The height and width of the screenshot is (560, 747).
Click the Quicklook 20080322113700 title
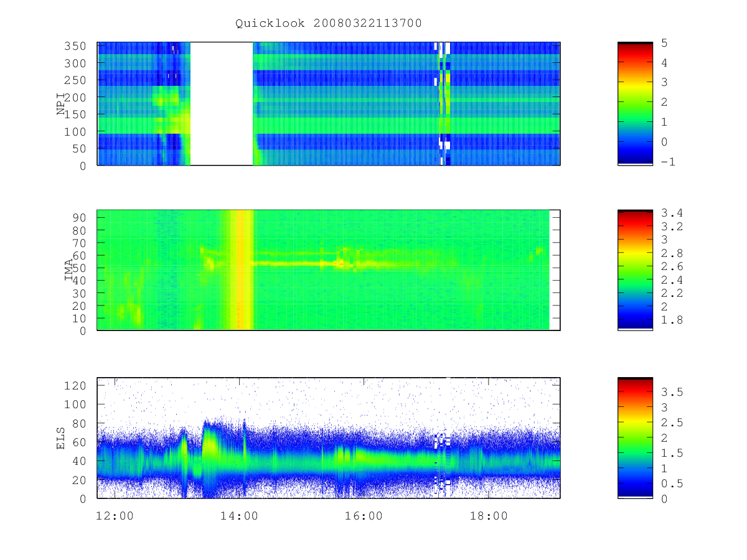click(329, 23)
